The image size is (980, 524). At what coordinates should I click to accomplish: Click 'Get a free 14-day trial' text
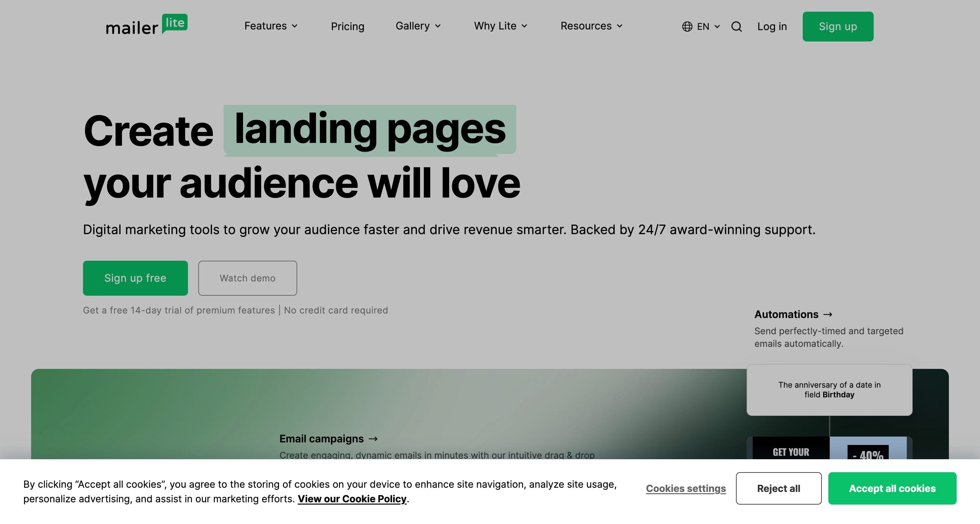pyautogui.click(x=179, y=310)
